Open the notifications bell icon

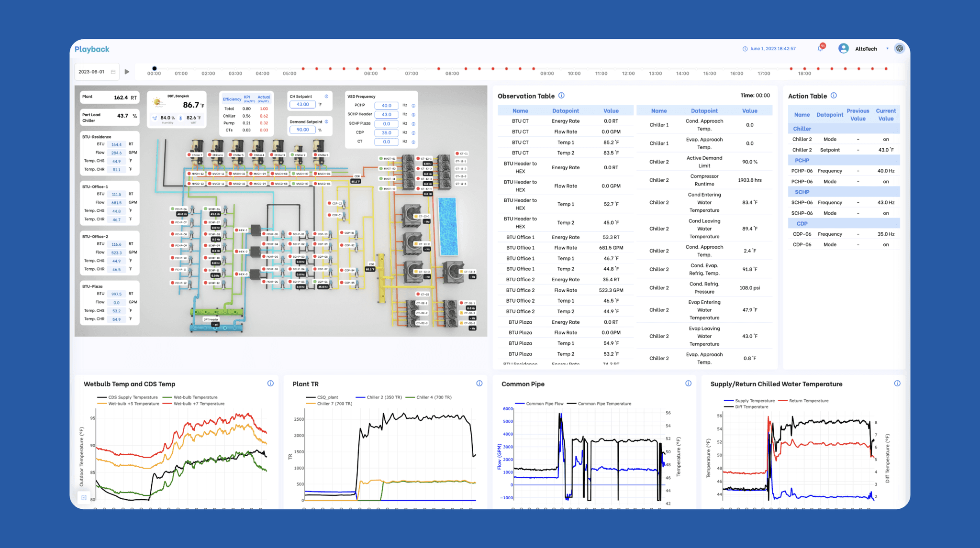[820, 49]
